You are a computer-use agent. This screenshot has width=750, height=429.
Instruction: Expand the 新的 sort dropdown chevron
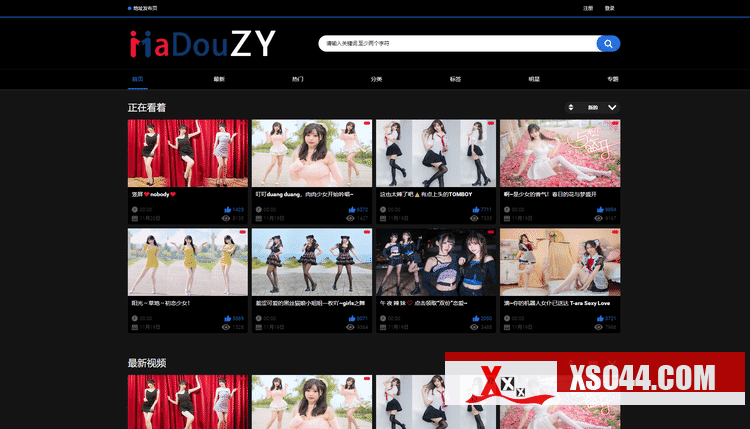(x=612, y=107)
